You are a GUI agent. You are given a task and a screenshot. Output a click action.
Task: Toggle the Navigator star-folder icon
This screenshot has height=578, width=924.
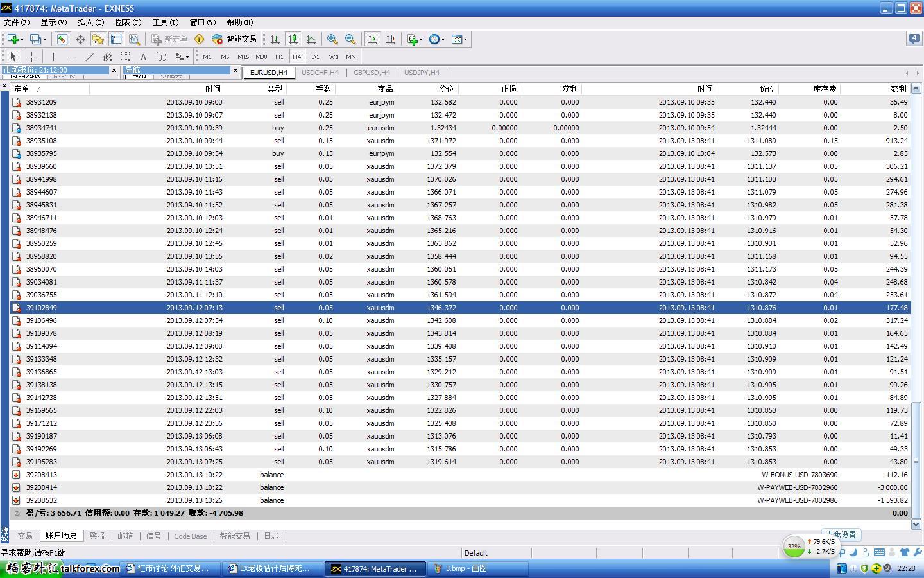[98, 39]
